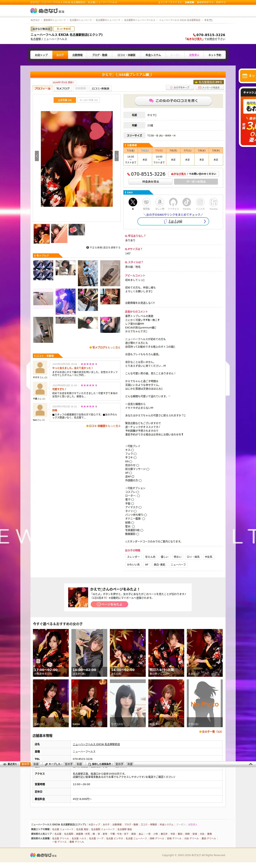Open the X (Twitter) SNS icon
Viewport: 256px width, 868px height.
[x=133, y=202]
